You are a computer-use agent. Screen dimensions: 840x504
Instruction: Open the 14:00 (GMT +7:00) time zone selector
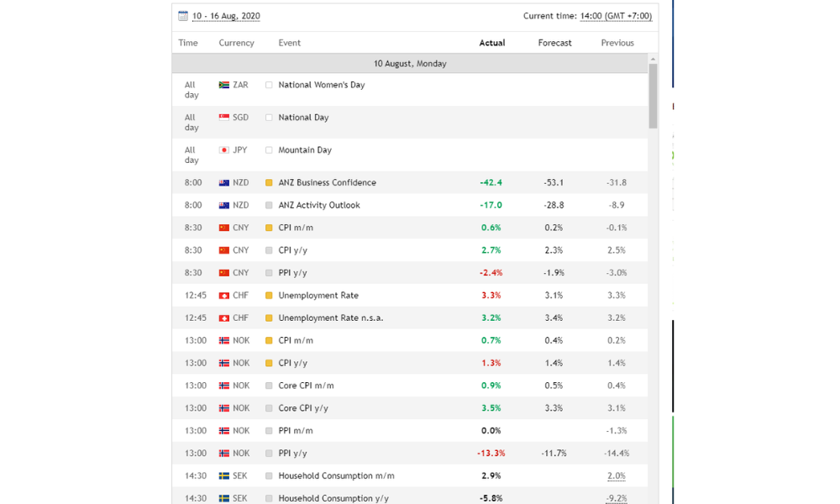[x=616, y=16]
